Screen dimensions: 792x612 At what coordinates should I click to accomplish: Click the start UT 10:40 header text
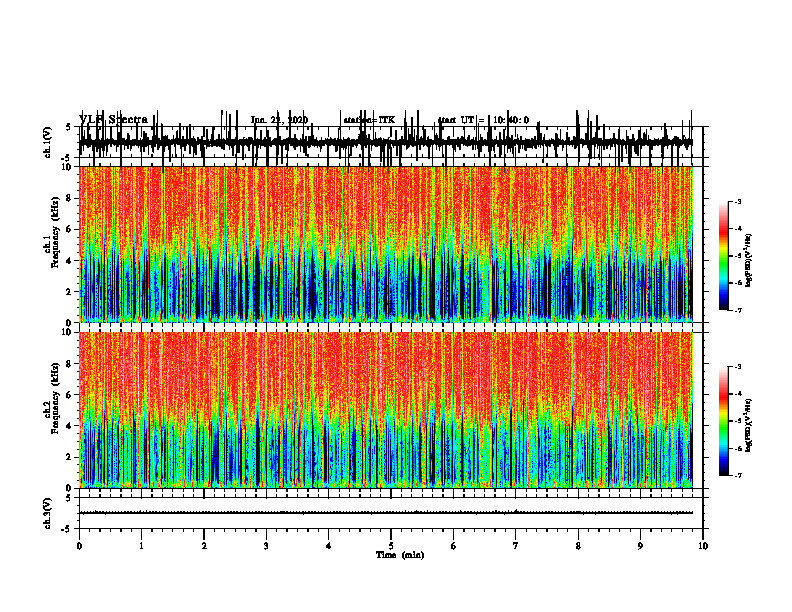tap(483, 120)
